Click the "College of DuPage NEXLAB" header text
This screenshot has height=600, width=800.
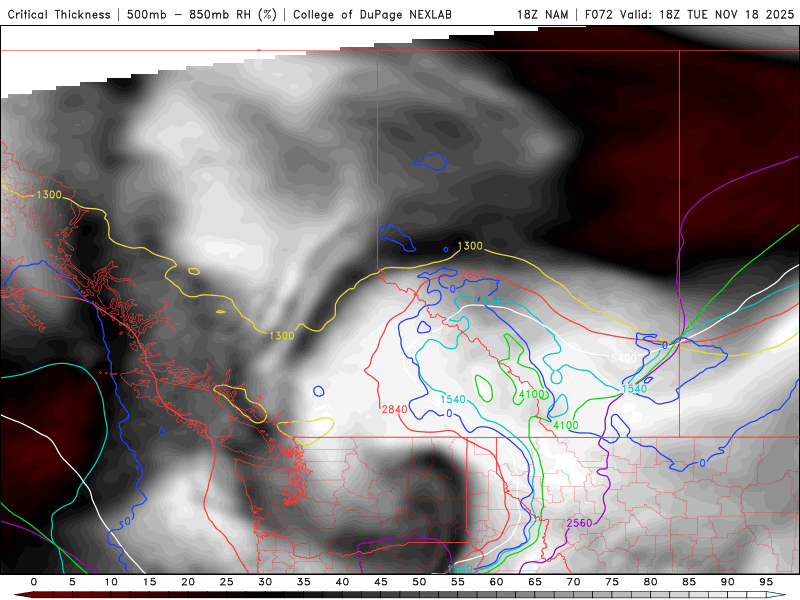coord(372,14)
